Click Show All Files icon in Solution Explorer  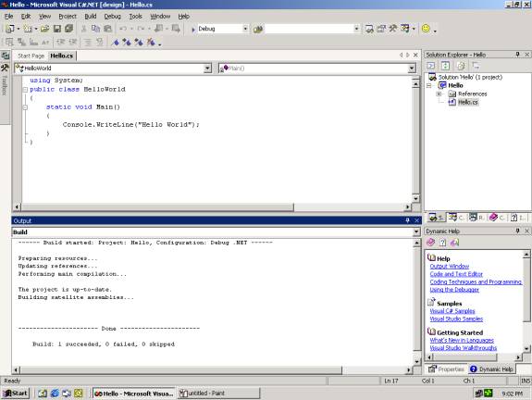coord(461,66)
